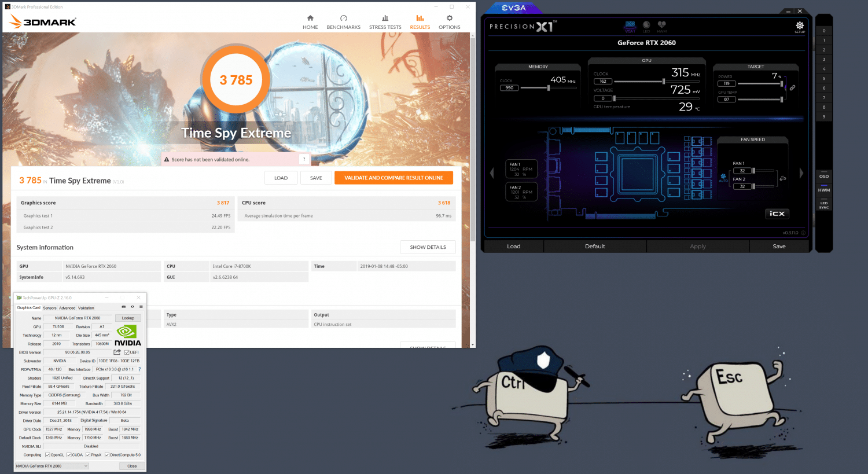Screen dimensions: 868x474
Task: Click the iCX button in Precision X1
Action: click(x=777, y=214)
